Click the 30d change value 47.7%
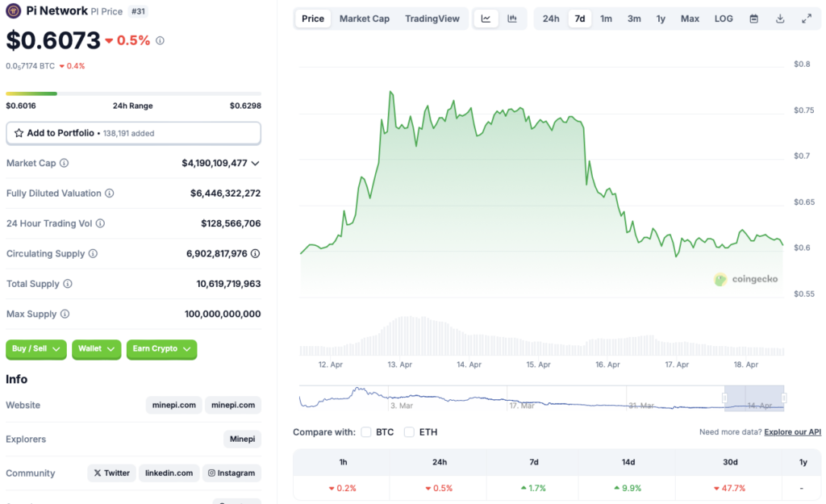The width and height of the screenshot is (826, 504). click(729, 488)
